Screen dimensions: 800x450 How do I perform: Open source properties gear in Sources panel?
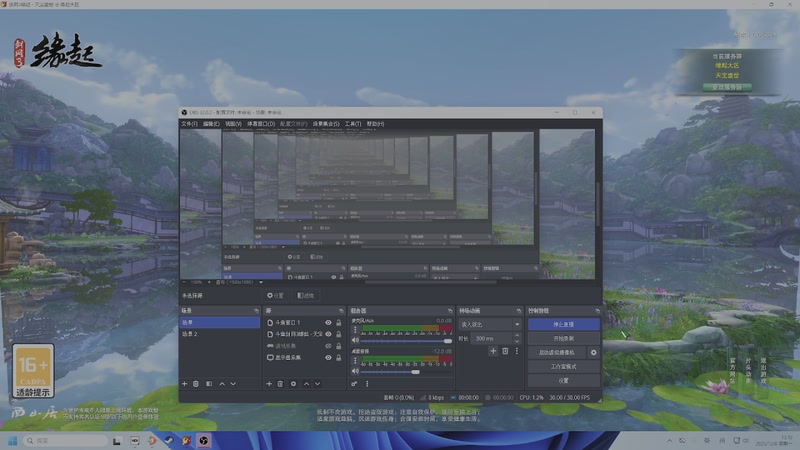click(x=293, y=384)
